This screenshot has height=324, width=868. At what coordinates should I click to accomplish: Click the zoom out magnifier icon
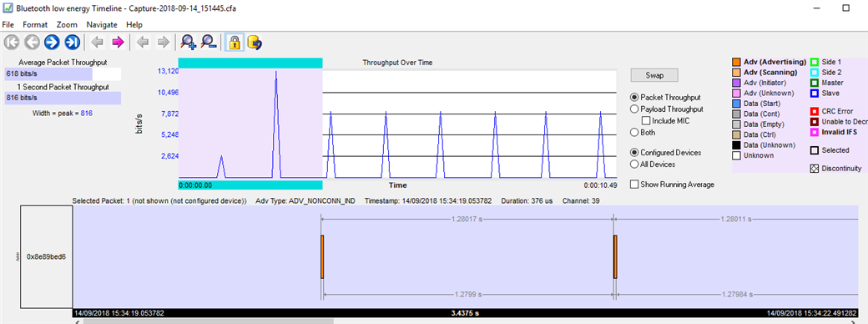click(209, 42)
